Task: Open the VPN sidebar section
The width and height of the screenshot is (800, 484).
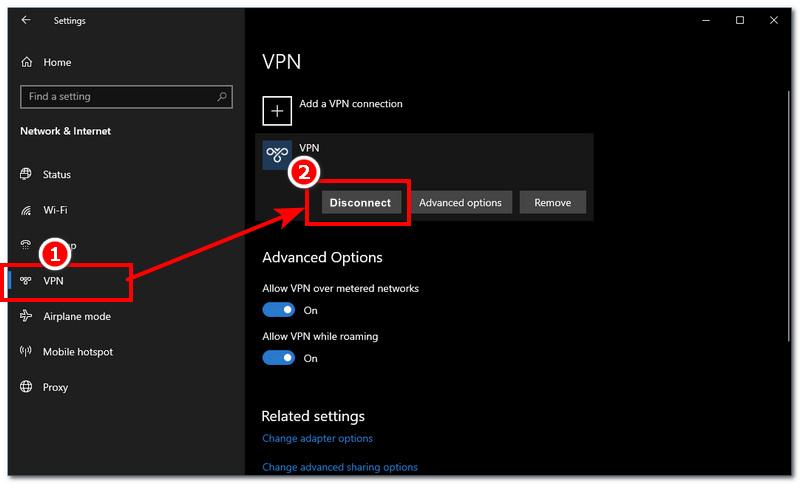Action: (x=54, y=282)
